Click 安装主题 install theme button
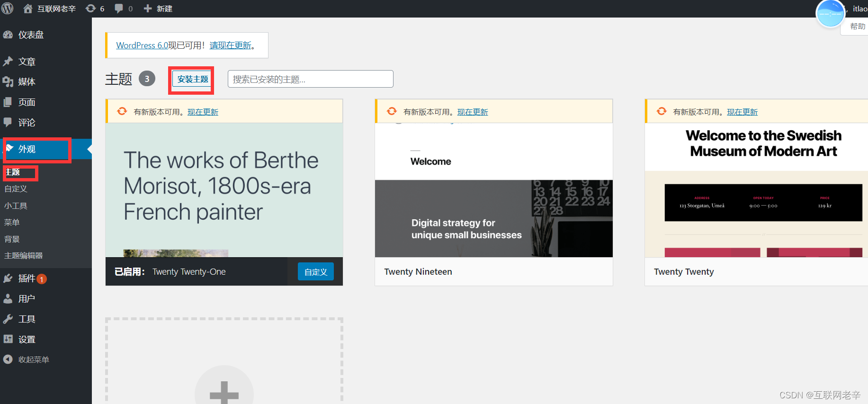Viewport: 868px width, 404px height. tap(193, 79)
